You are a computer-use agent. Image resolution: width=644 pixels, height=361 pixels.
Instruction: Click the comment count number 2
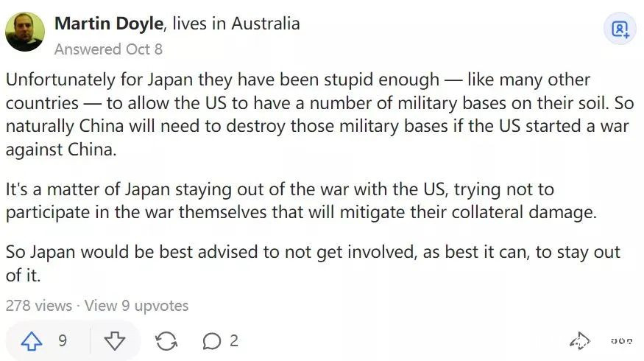(x=234, y=341)
